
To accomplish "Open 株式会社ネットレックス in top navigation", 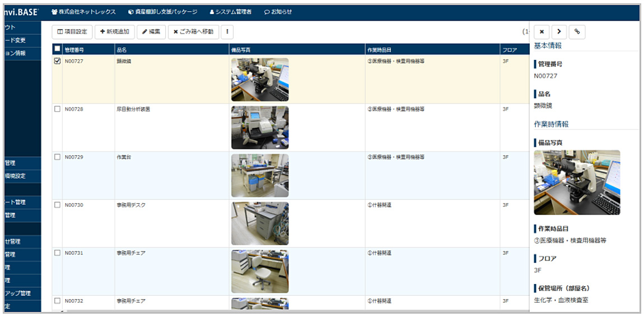I will pyautogui.click(x=84, y=12).
